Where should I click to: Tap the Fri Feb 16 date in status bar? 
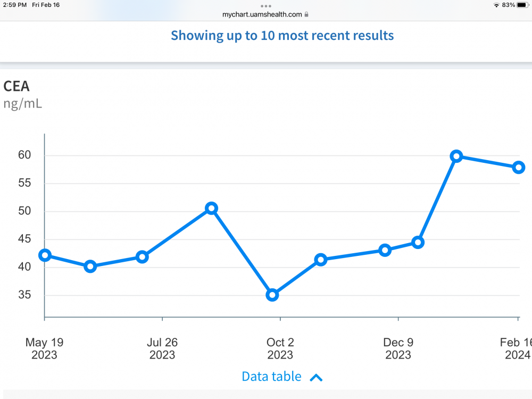pos(46,5)
